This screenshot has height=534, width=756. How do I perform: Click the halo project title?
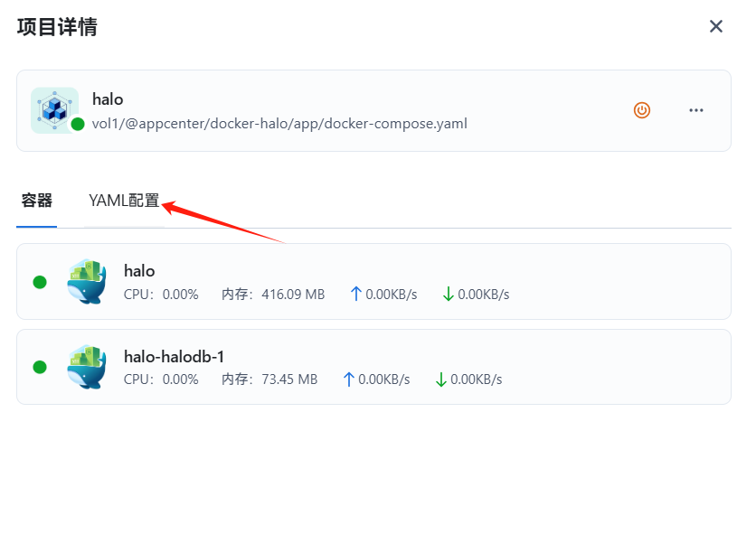click(x=108, y=99)
